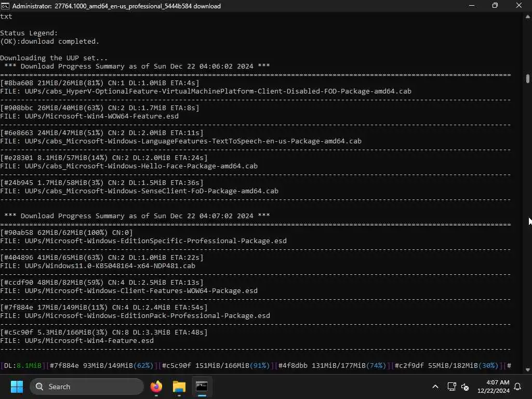Click the #7f884e 93MiB/149MiB(62%) status segment
The image size is (532, 399).
point(101,365)
